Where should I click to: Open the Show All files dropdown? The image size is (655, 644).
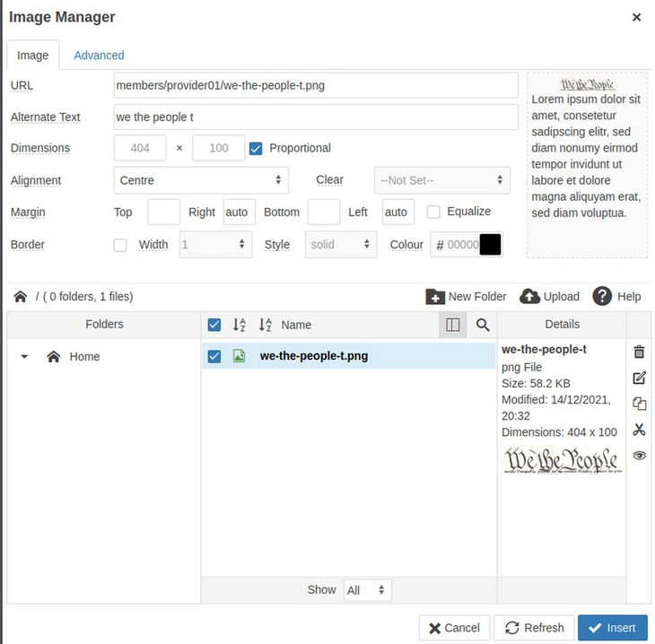click(x=366, y=590)
